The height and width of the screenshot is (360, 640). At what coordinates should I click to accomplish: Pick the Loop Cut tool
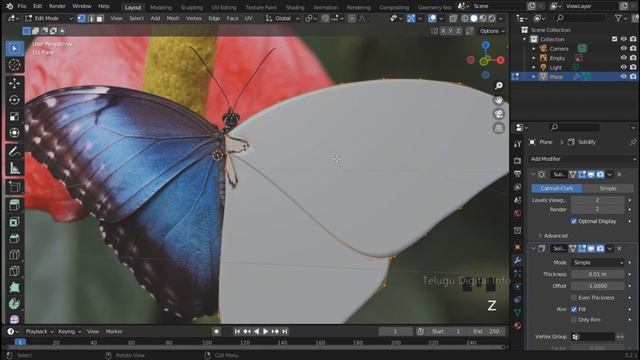pyautogui.click(x=15, y=255)
